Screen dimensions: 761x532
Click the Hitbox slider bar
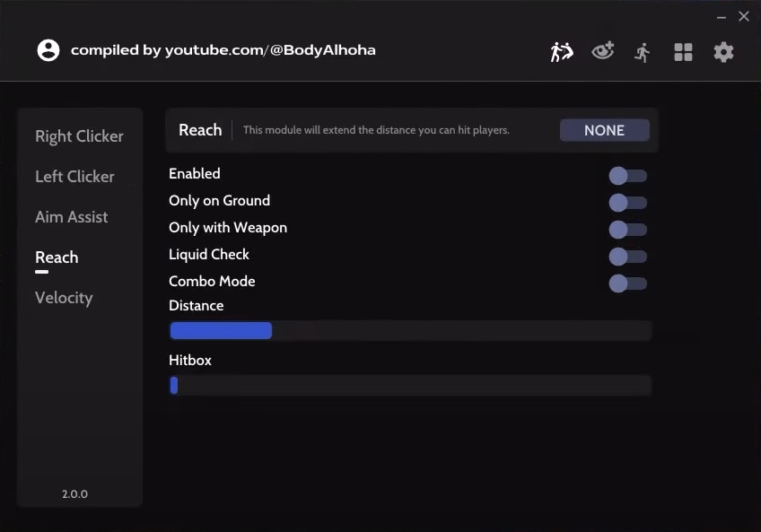coord(410,386)
